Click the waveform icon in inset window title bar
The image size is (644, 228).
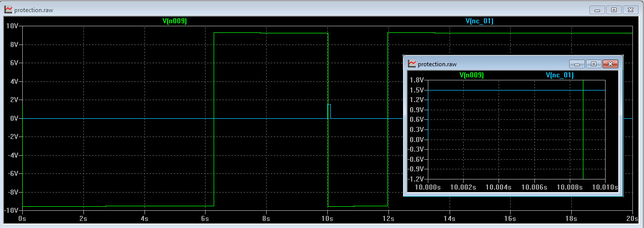[412, 64]
